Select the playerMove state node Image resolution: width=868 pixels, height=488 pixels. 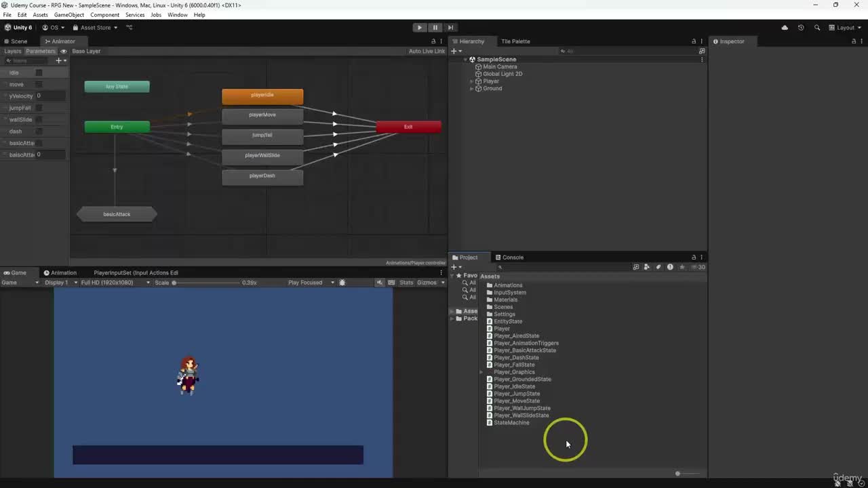(x=262, y=115)
